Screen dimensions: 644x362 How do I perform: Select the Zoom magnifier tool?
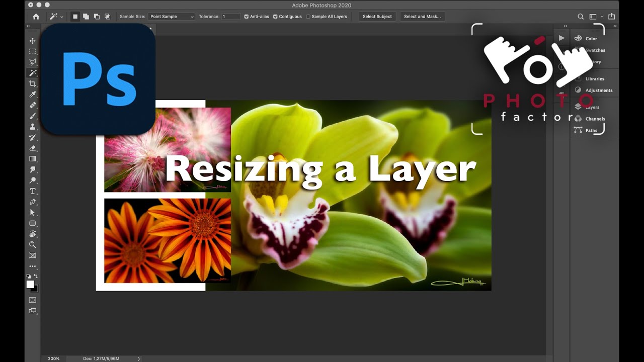point(33,245)
